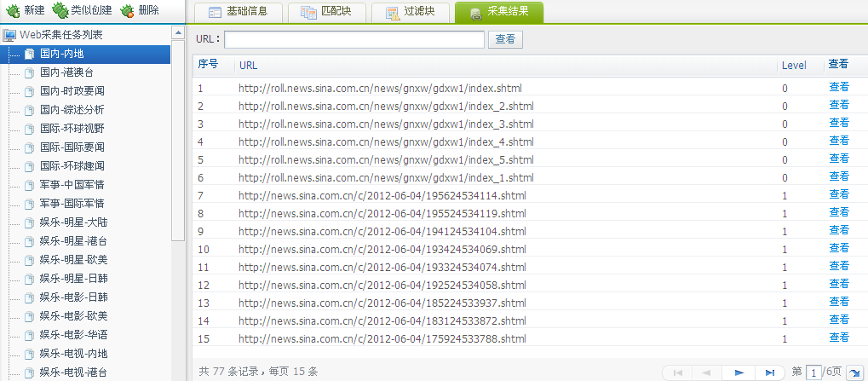The image size is (868, 381).
Task: Click the 新建 (New) toolbar icon
Action: coord(13,10)
